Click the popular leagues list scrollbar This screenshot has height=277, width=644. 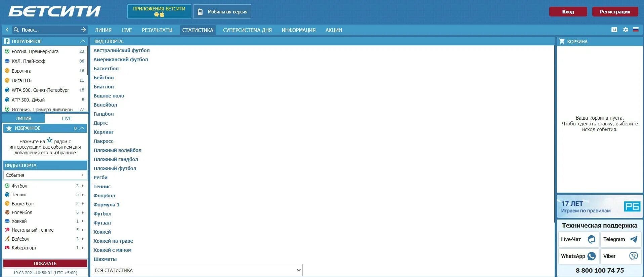coord(88,61)
